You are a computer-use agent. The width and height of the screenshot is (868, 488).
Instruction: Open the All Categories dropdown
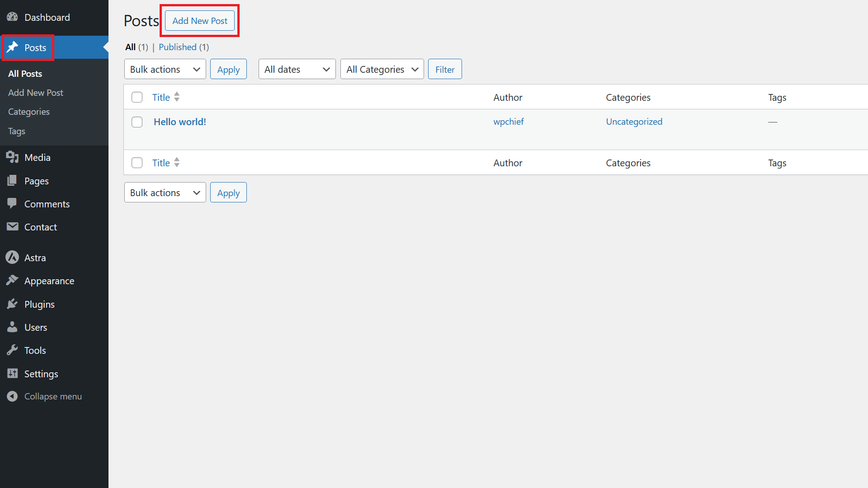tap(382, 69)
